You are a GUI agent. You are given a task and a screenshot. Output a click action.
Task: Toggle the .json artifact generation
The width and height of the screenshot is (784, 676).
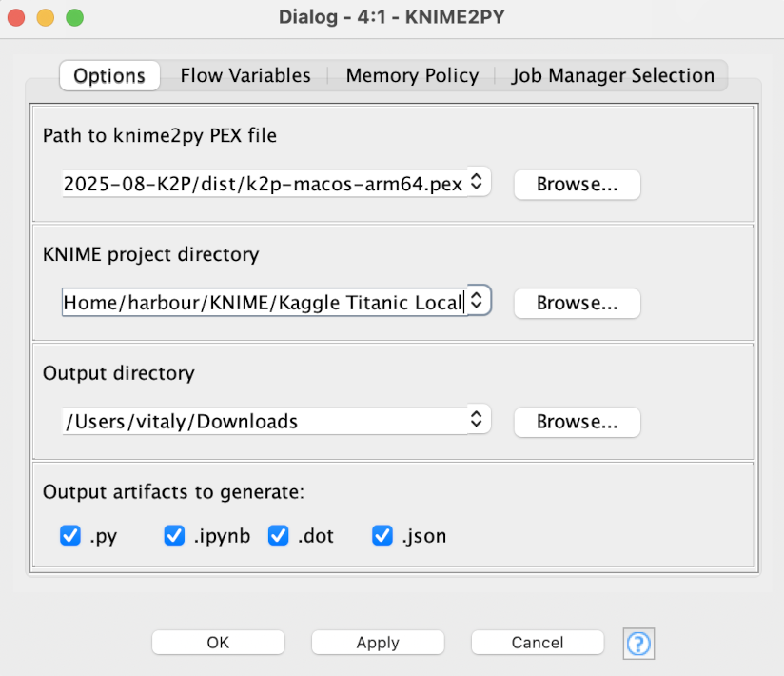pos(382,536)
